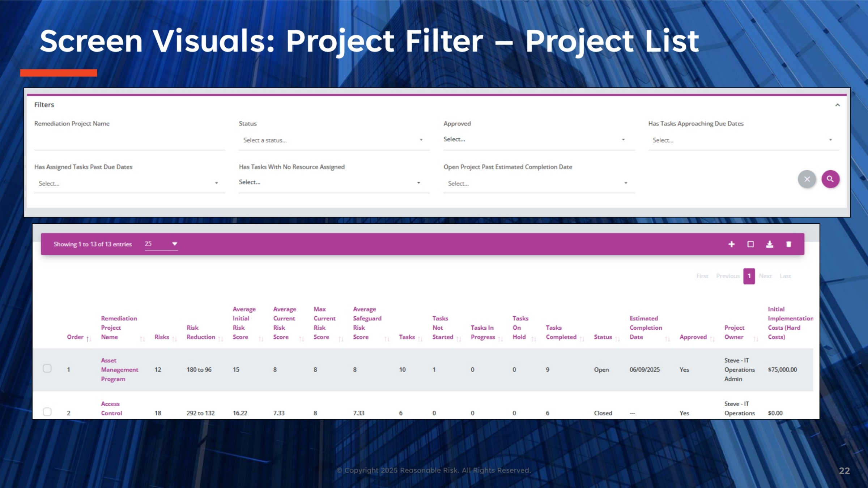Screen dimensions: 868x488
Task: Click the $0.00 cost cell
Action: point(775,413)
